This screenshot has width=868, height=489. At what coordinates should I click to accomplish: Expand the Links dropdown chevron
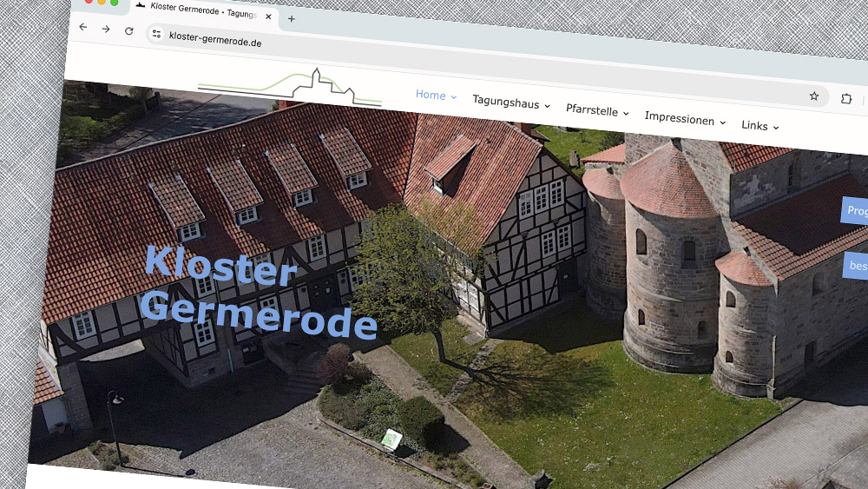(775, 128)
